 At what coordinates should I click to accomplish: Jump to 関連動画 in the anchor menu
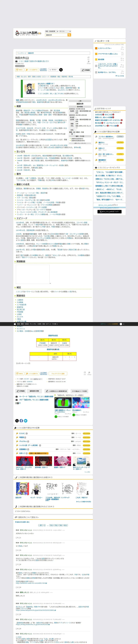(x=53, y=77)
